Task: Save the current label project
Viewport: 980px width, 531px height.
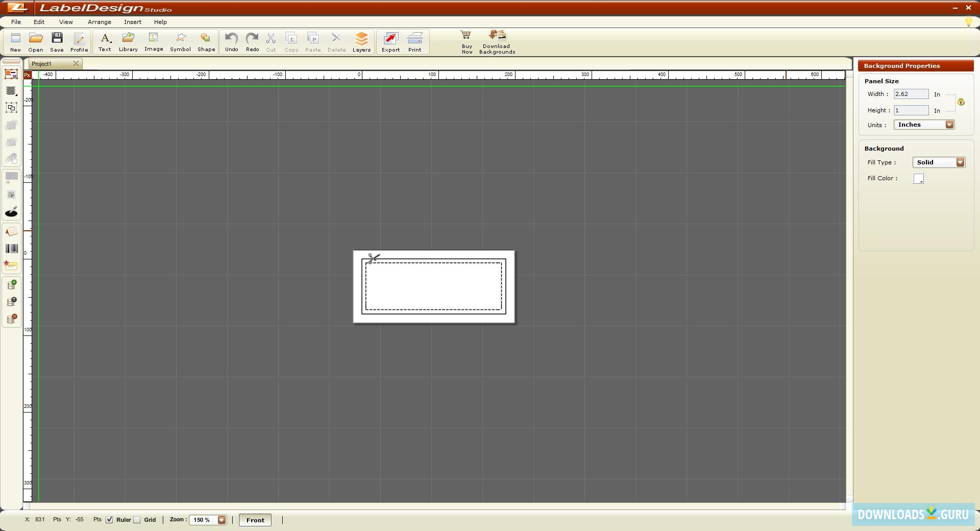Action: [x=57, y=42]
